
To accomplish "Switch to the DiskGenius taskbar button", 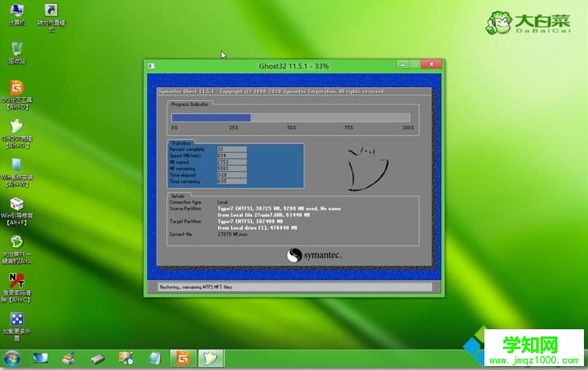I will click(183, 359).
